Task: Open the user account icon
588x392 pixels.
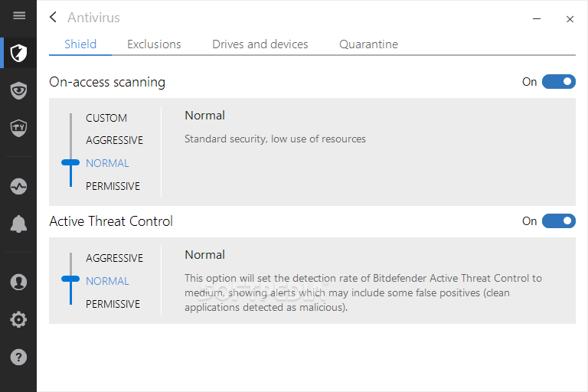Action: 19,282
